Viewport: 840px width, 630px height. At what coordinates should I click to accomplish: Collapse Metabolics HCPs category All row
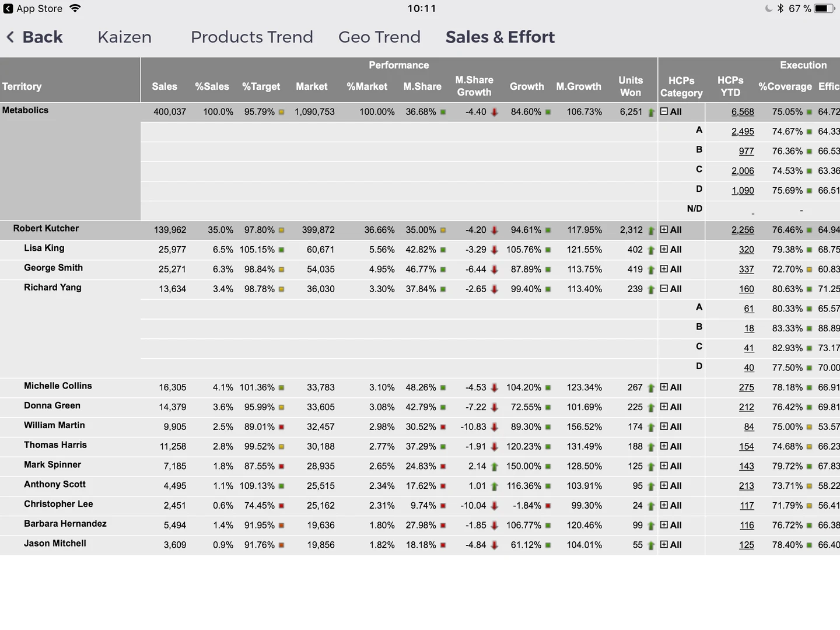664,111
